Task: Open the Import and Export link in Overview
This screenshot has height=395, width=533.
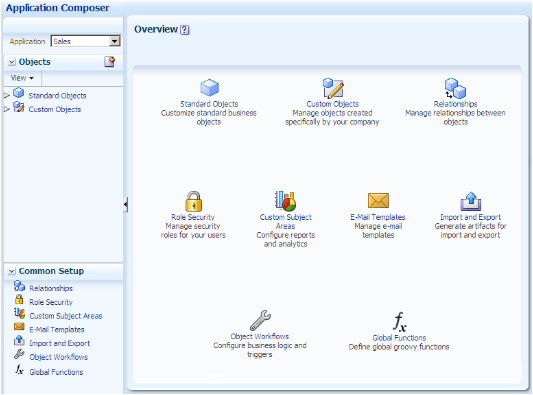Action: (x=470, y=217)
